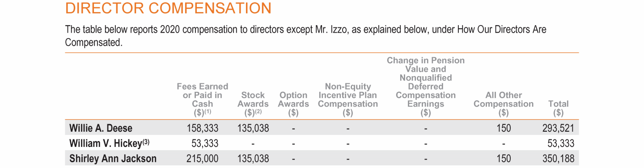This screenshot has height=168, width=644.
Task: Click Jackson's fees value 215,000
Action: pyautogui.click(x=202, y=159)
